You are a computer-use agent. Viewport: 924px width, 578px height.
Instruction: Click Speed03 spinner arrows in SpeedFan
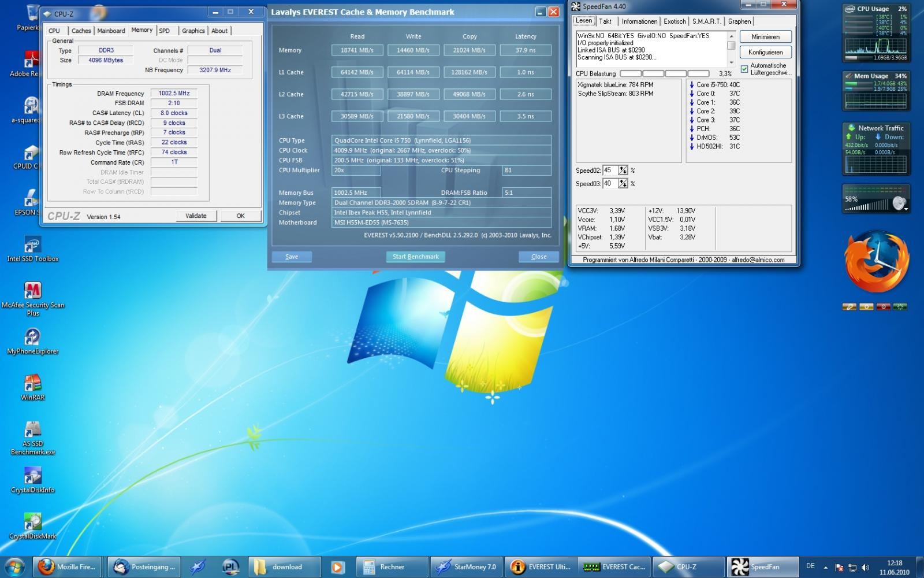click(623, 183)
